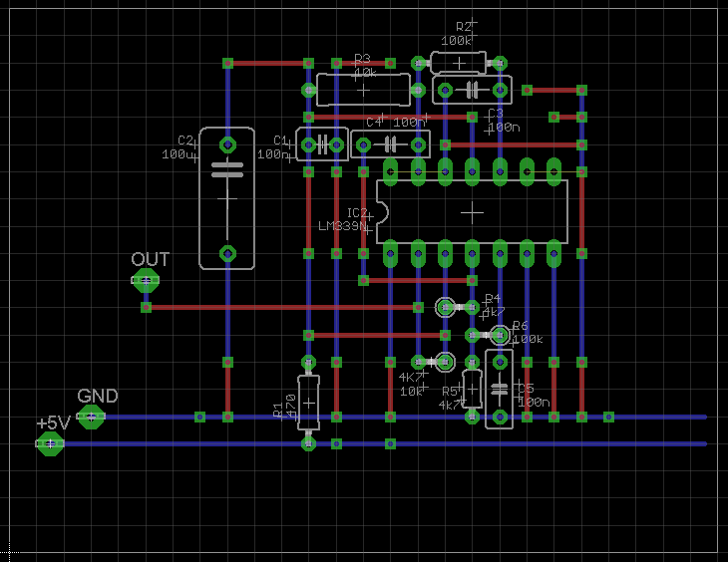Select the GND terminal pad
Screen dimensions: 728x562
click(x=91, y=417)
